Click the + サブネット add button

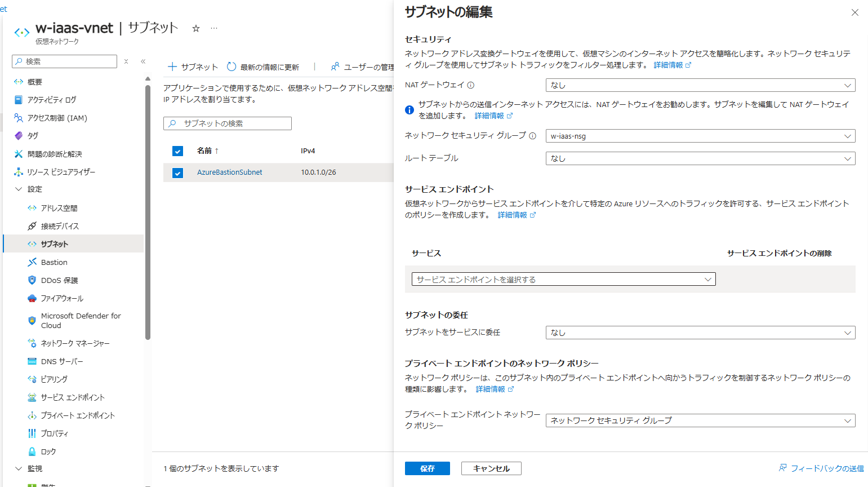(x=193, y=67)
